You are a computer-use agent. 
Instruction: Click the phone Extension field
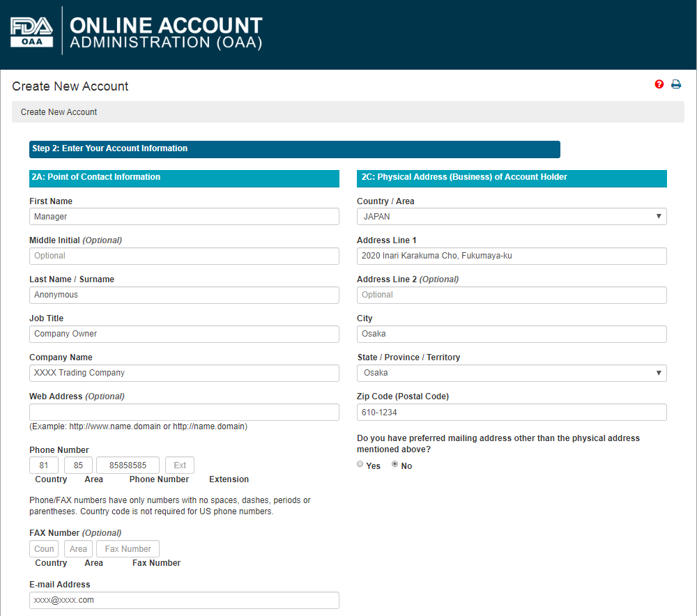tap(180, 465)
